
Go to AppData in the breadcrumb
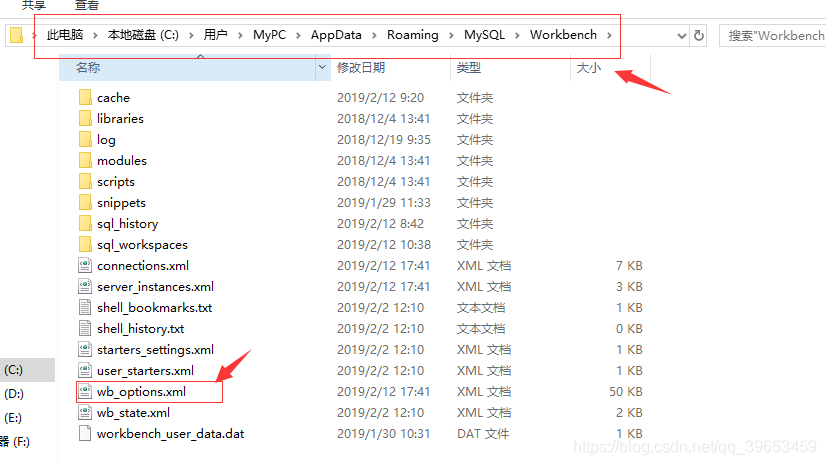(x=336, y=35)
